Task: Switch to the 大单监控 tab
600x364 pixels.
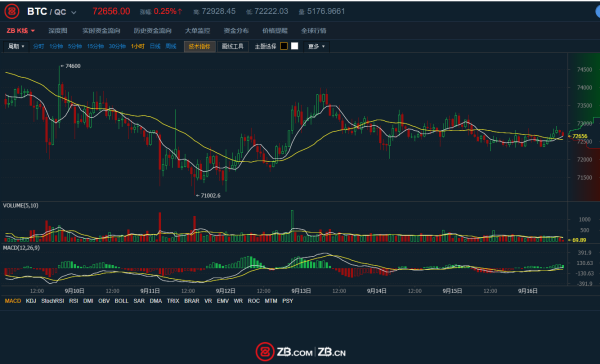Action: 197,31
